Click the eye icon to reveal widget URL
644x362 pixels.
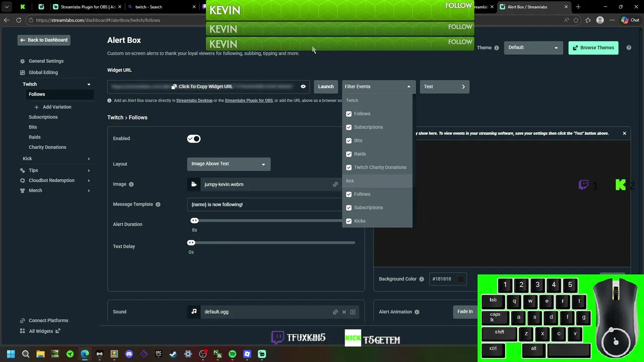pos(303,86)
